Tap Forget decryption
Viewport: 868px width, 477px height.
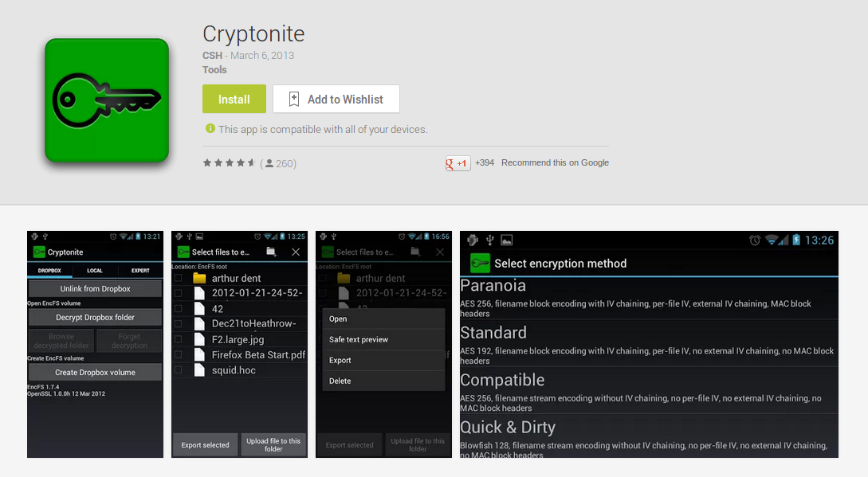coord(130,341)
